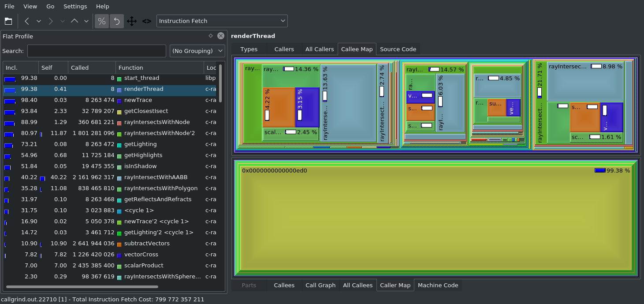The width and height of the screenshot is (644, 304).
Task: Toggle relative to parent cost icon
Action: coord(131,21)
